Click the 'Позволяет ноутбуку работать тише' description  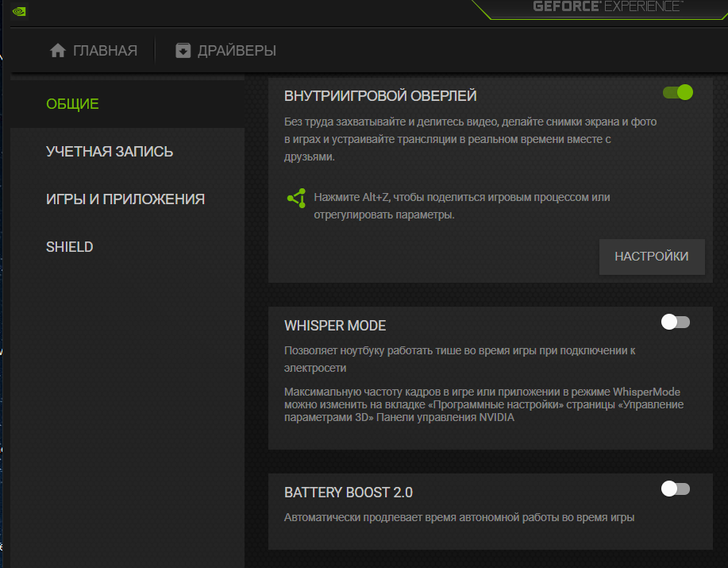coord(460,359)
